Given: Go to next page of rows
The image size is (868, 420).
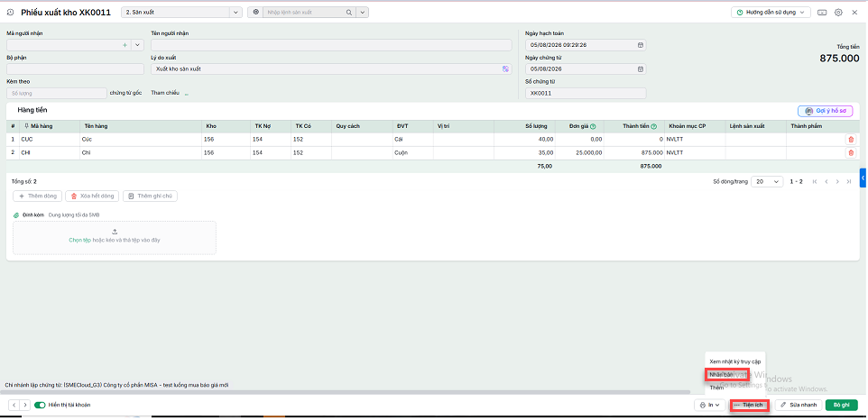Looking at the screenshot, I should pyautogui.click(x=837, y=182).
